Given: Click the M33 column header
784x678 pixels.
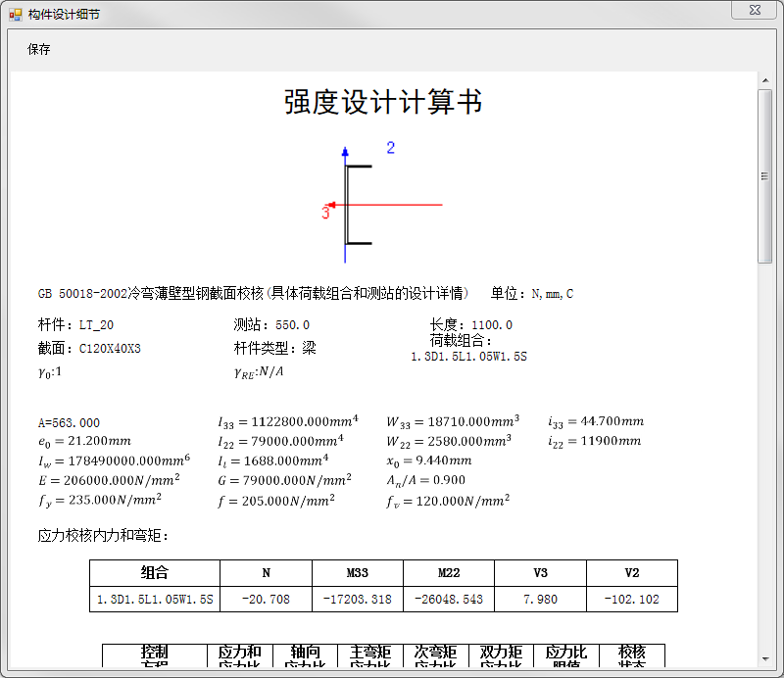Looking at the screenshot, I should [358, 573].
